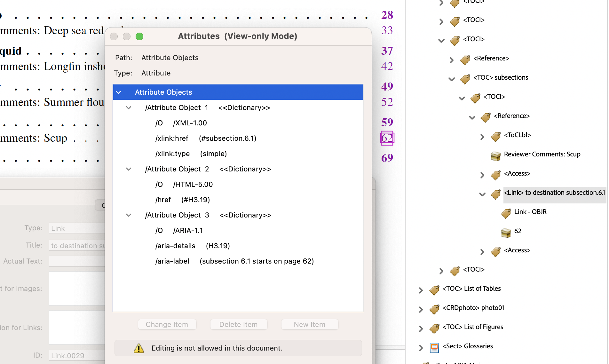The image size is (609, 364).
Task: Click the Delete Item button
Action: coord(238,324)
